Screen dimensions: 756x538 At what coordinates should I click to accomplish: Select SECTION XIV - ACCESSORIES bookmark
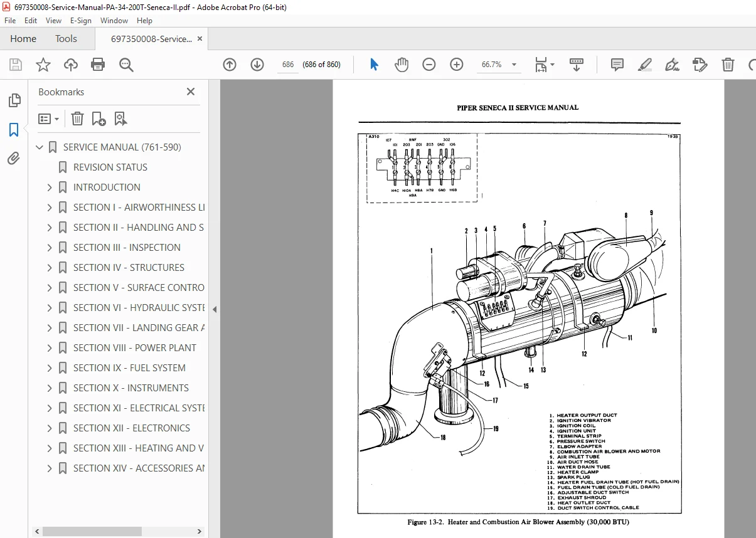pos(139,468)
